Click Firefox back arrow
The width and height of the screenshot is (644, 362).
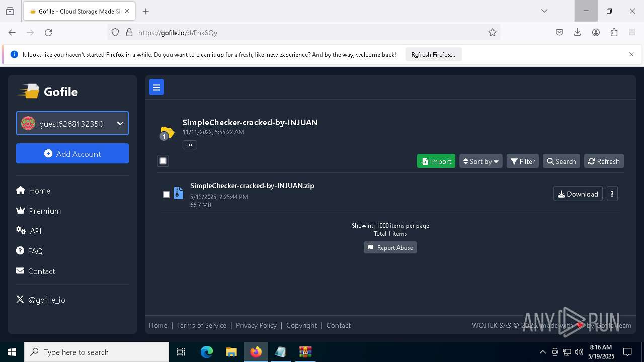pos(12,32)
